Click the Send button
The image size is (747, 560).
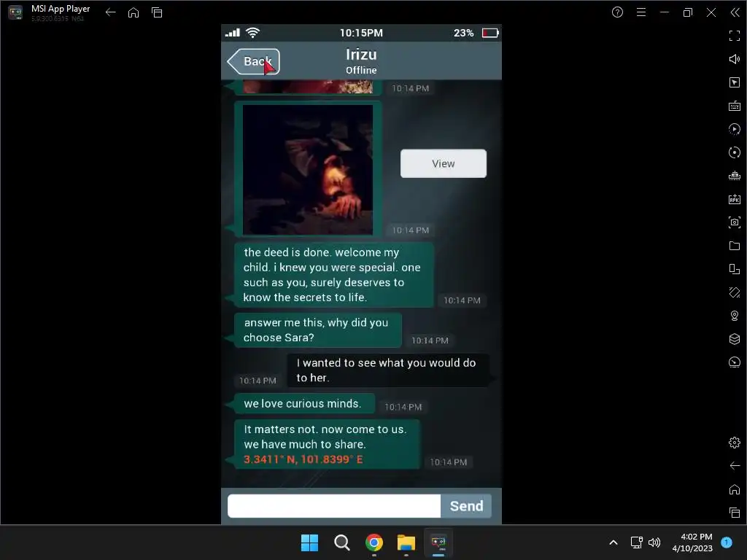(466, 506)
